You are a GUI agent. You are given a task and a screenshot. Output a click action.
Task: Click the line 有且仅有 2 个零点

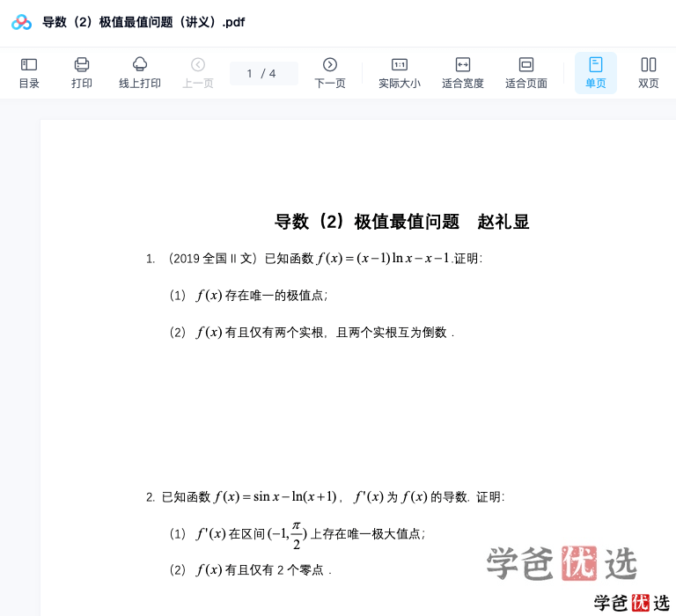click(251, 570)
